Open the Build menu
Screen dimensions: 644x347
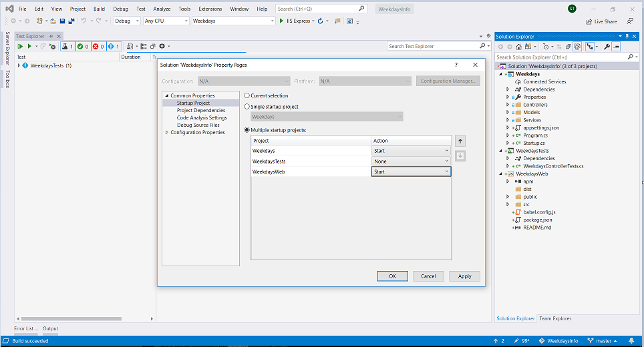[x=99, y=9]
